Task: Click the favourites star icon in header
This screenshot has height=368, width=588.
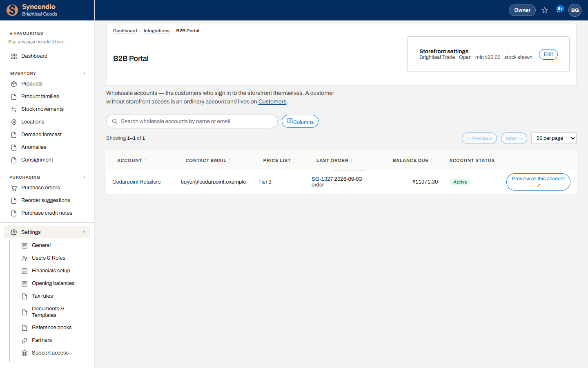Action: (545, 10)
